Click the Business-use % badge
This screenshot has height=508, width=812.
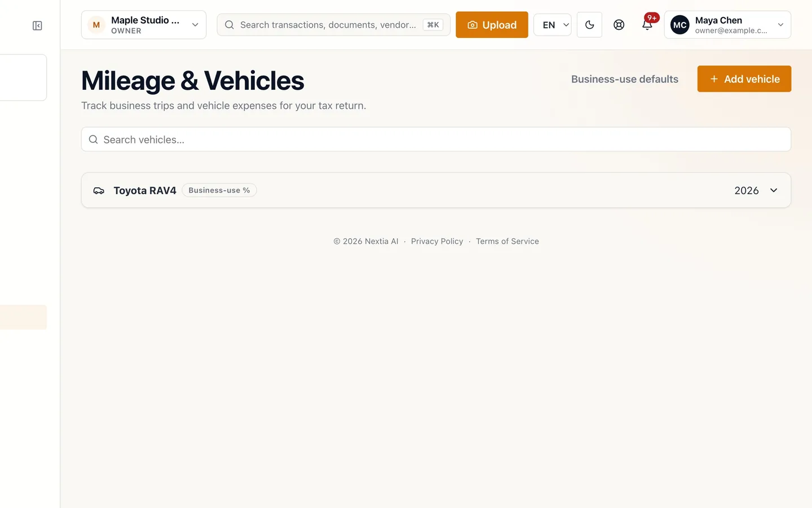point(219,190)
